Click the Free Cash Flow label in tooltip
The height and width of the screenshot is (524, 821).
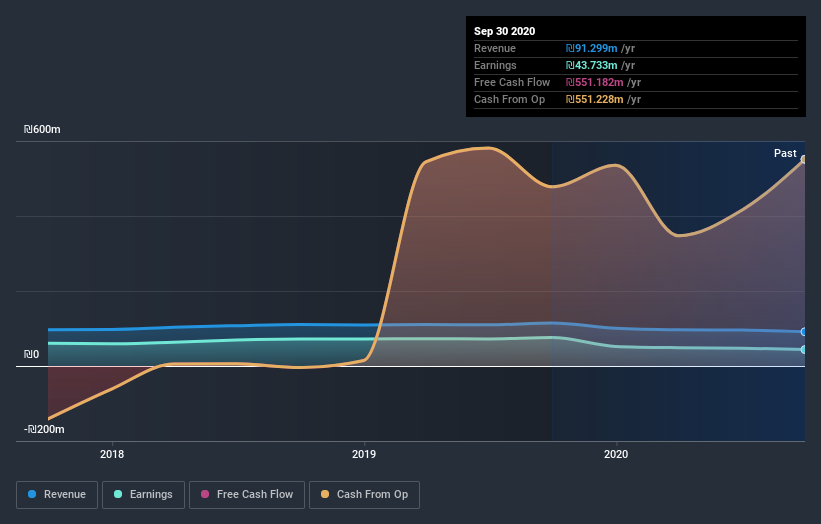[512, 82]
